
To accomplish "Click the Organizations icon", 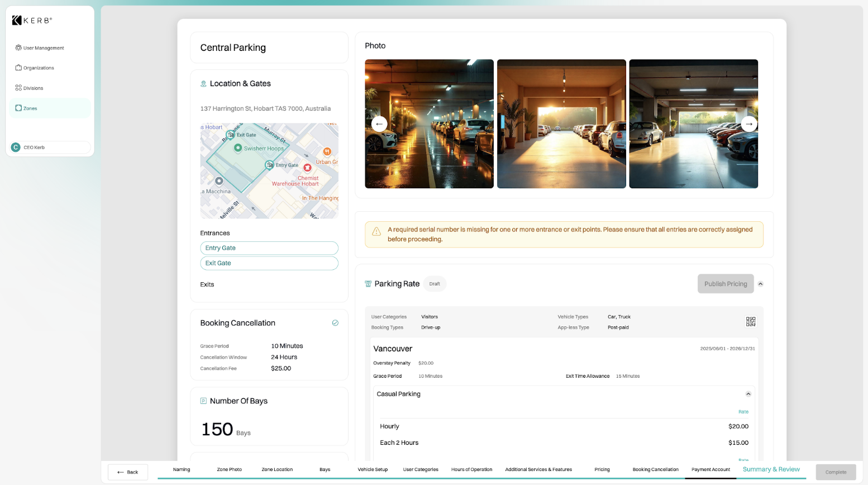I will point(18,68).
